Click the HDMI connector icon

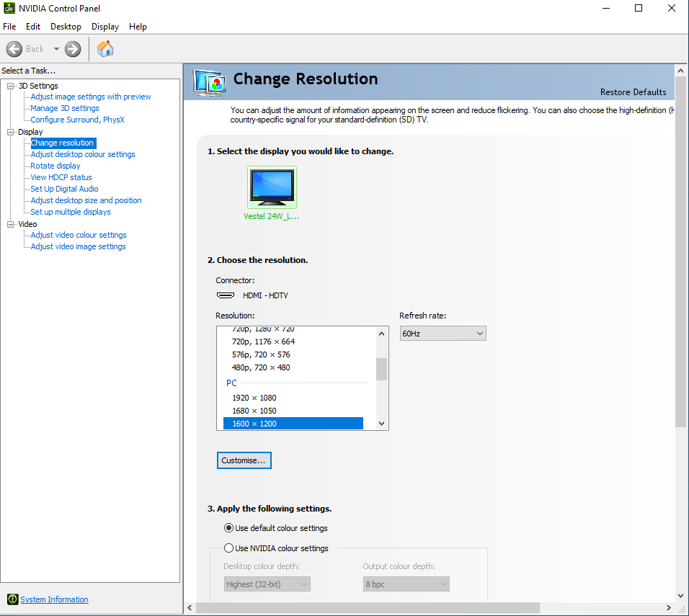tap(226, 295)
